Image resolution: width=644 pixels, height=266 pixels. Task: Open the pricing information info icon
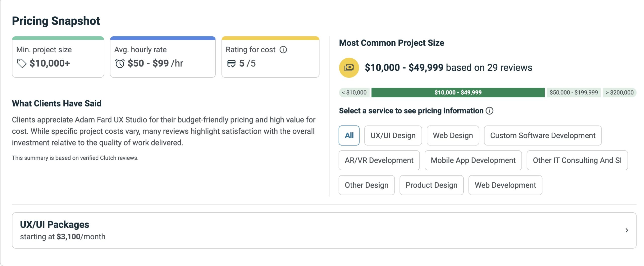(489, 111)
